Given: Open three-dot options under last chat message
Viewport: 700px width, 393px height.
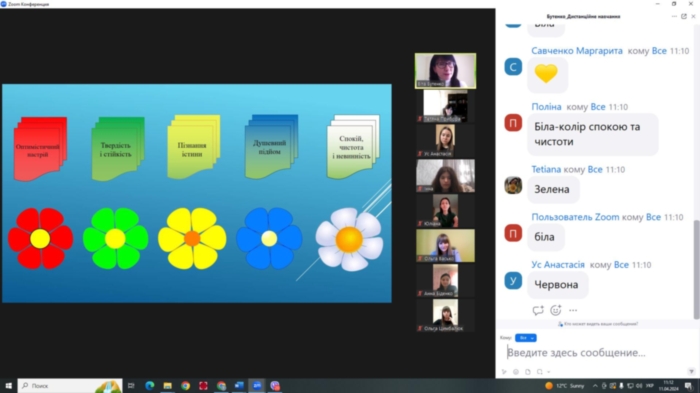Looking at the screenshot, I should pos(573,310).
